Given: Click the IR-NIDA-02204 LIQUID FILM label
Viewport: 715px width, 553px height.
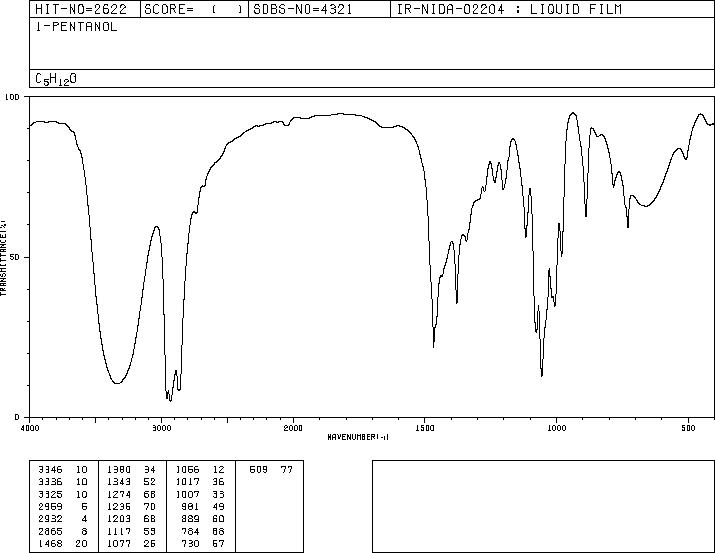Looking at the screenshot, I should pyautogui.click(x=509, y=9).
